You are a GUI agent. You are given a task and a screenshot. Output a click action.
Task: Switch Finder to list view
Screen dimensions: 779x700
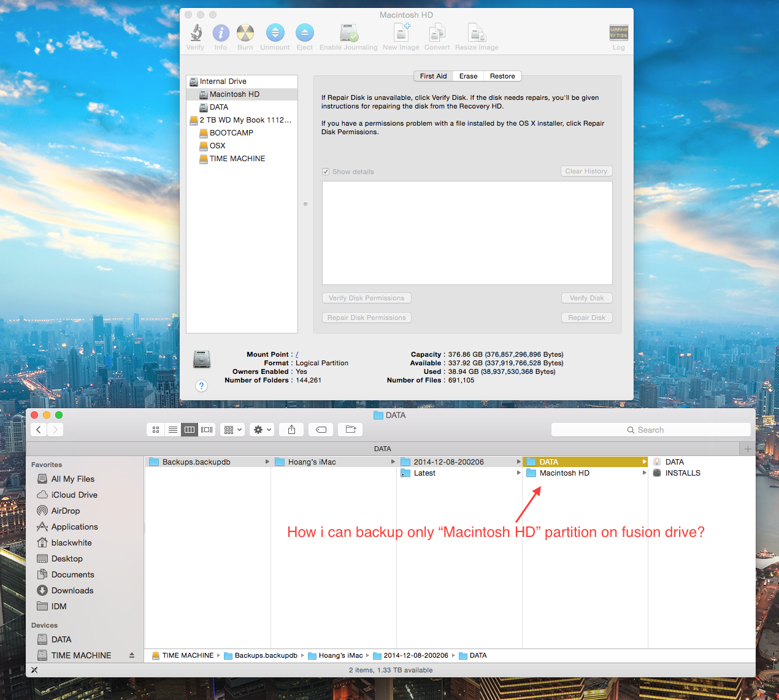click(x=173, y=430)
